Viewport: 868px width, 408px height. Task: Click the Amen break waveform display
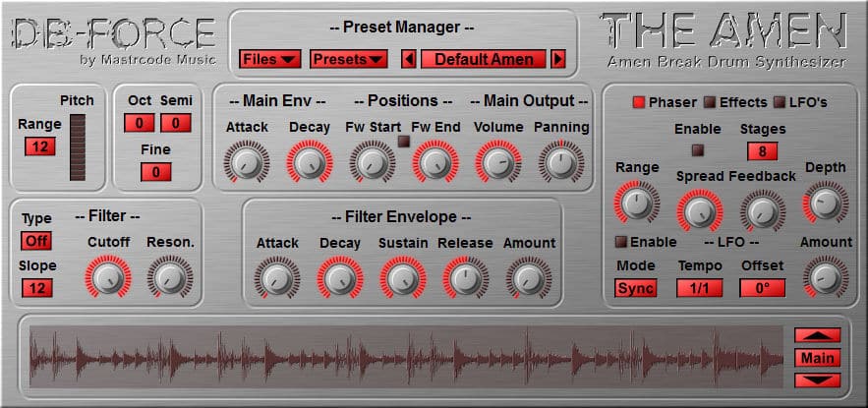(406, 357)
